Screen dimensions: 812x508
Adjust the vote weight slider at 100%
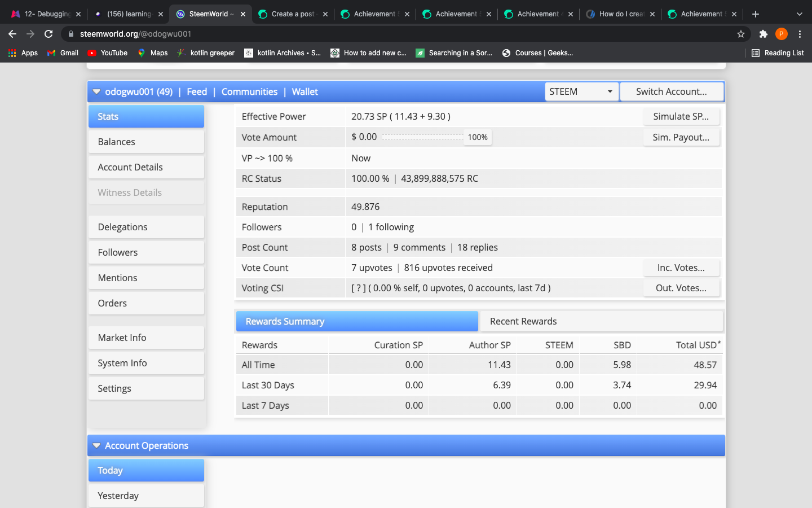[477, 137]
